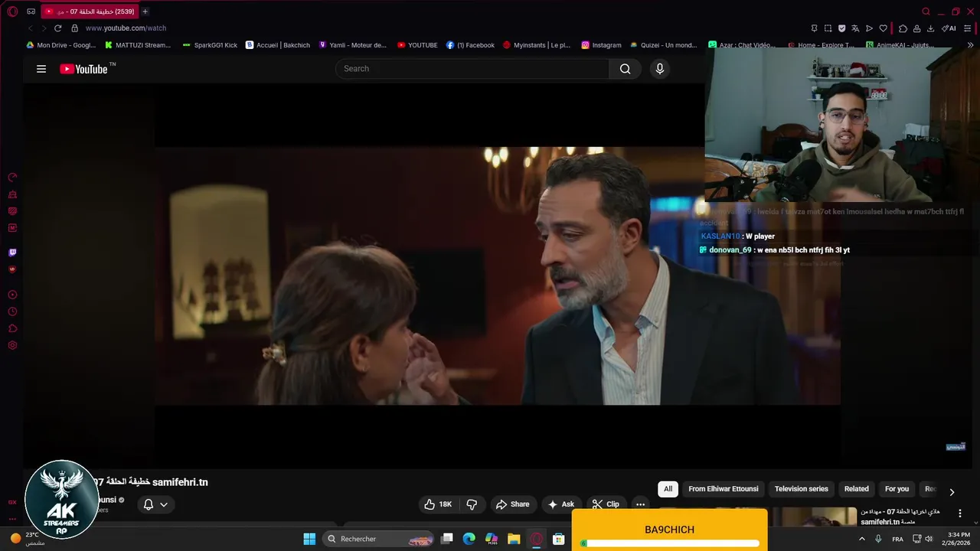Open the Mon Drive Google bookmark
Viewport: 980px width, 551px height.
(61, 45)
